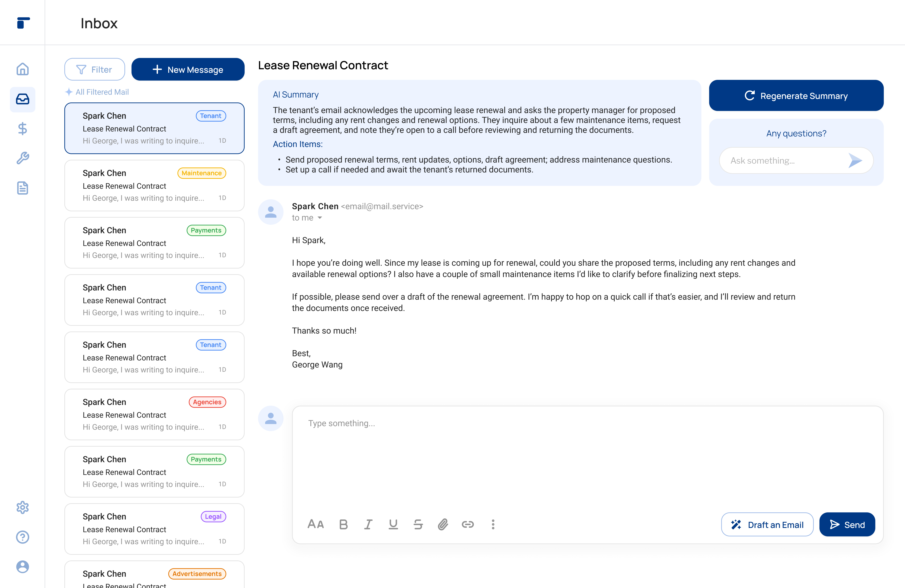
Task: Open more formatting options in the composer
Action: [493, 525]
